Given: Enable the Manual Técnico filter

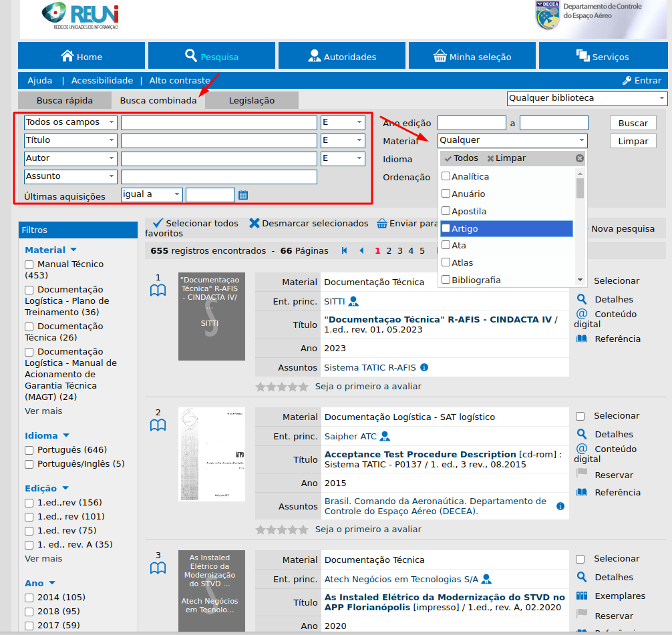Looking at the screenshot, I should pyautogui.click(x=29, y=264).
